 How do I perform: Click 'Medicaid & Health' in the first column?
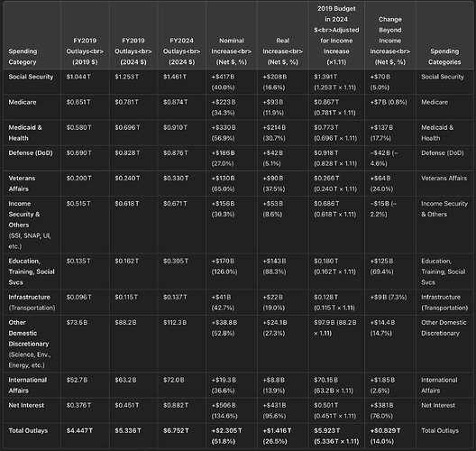click(x=25, y=133)
